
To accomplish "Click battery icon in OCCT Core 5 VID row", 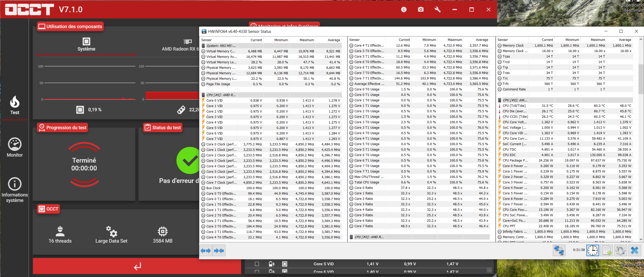I will (x=272, y=264).
